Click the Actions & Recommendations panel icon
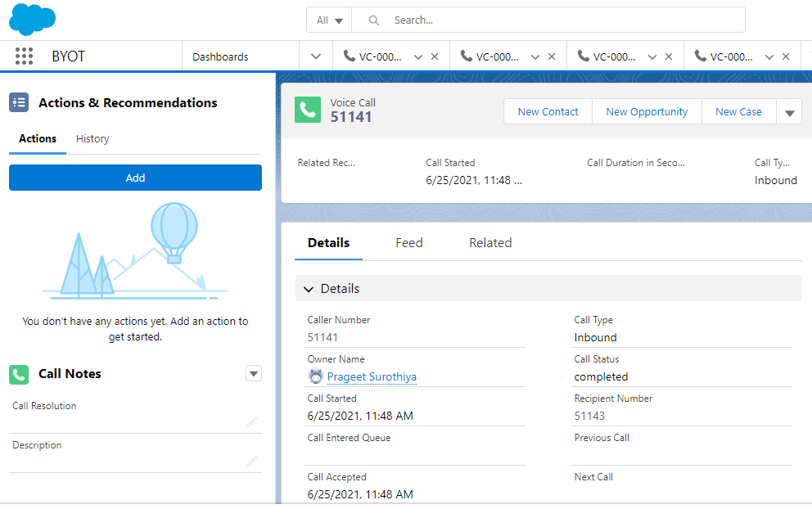This screenshot has height=509, width=812. (18, 102)
